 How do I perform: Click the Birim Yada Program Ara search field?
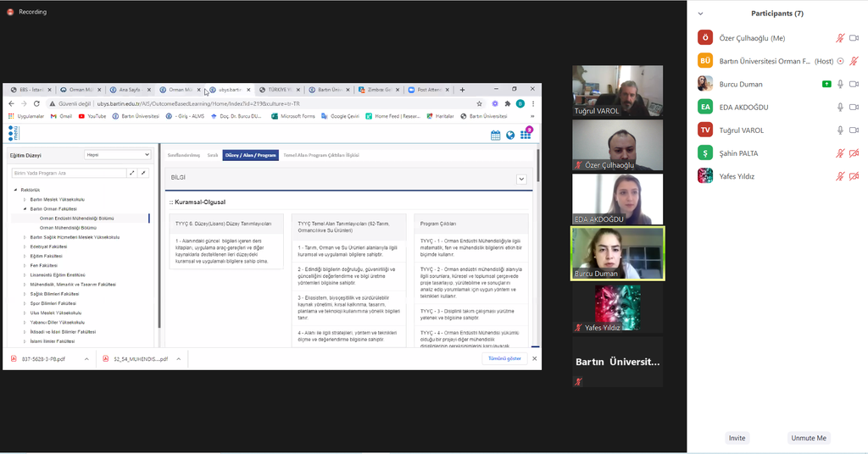click(x=68, y=173)
